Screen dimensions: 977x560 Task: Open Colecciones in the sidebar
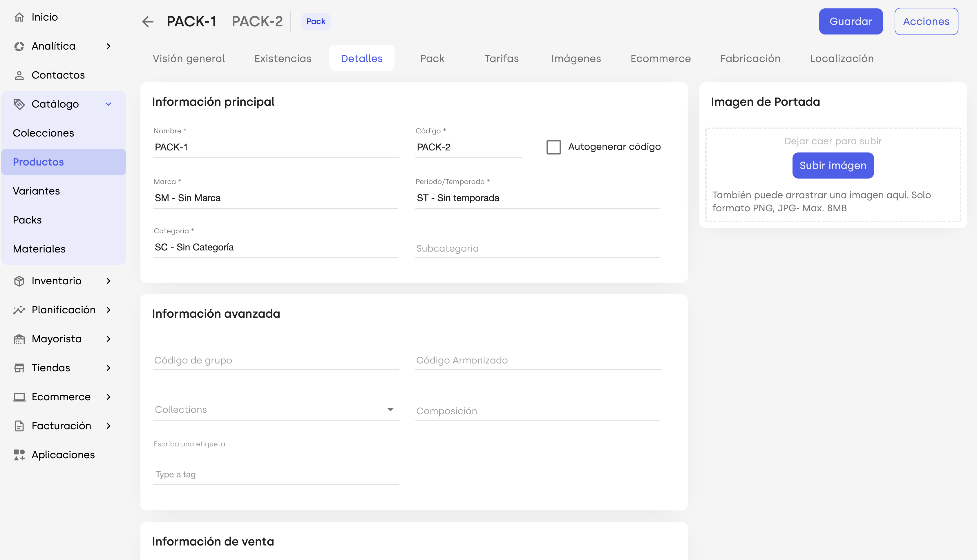[64, 133]
